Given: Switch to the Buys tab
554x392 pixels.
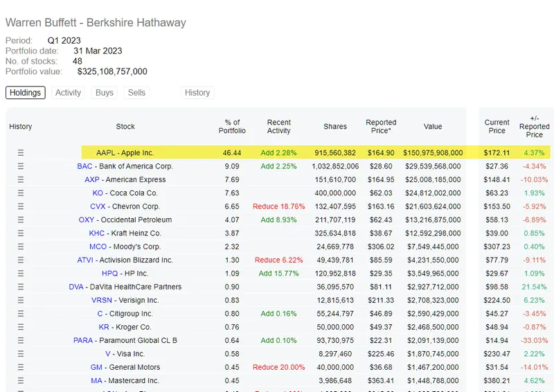Looking at the screenshot, I should click(105, 93).
